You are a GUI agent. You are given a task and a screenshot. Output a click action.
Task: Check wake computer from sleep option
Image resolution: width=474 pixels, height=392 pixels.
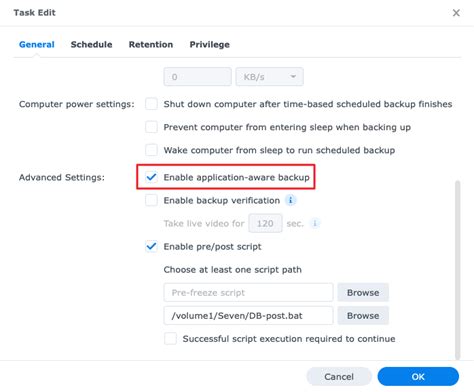151,150
